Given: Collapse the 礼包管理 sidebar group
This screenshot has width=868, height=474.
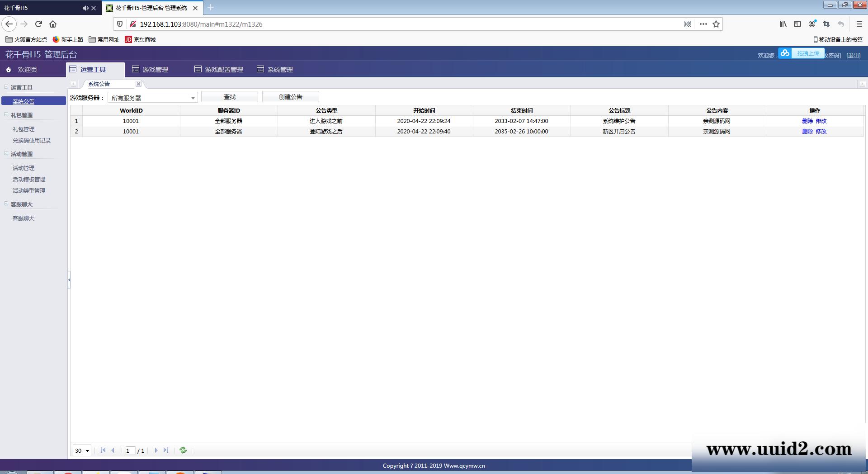Looking at the screenshot, I should pyautogui.click(x=6, y=114).
